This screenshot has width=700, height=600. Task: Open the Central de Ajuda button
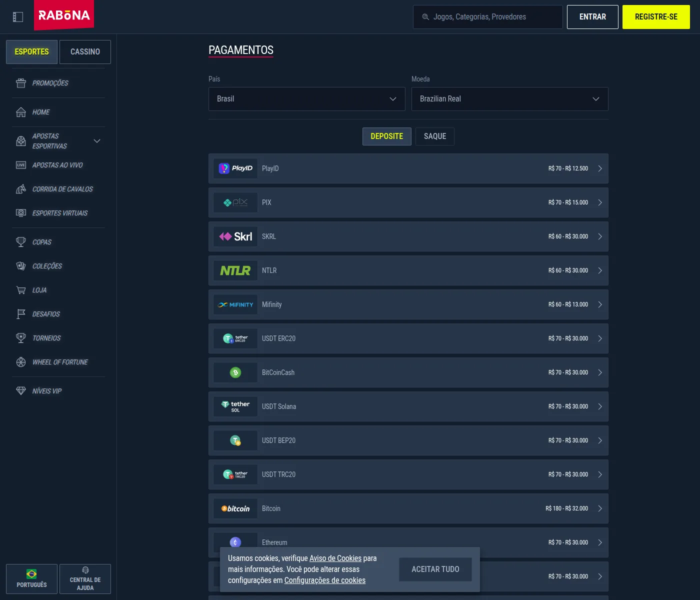tap(85, 579)
